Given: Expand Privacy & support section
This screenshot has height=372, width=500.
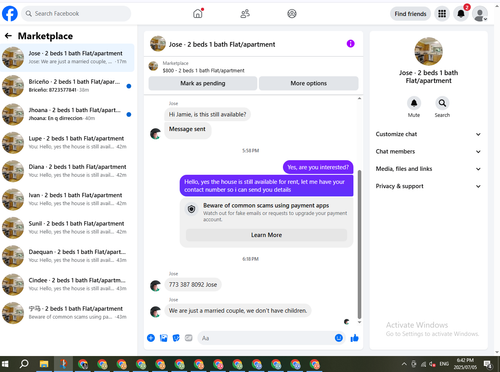Looking at the screenshot, I should point(428,186).
